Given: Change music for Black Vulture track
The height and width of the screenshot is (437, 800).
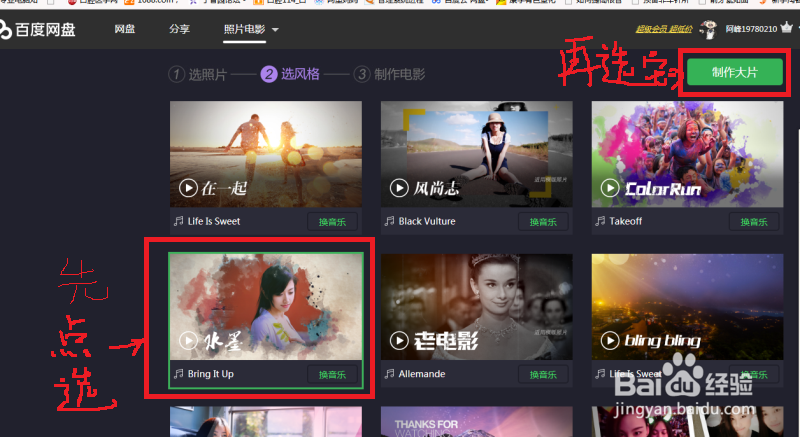Looking at the screenshot, I should (543, 222).
